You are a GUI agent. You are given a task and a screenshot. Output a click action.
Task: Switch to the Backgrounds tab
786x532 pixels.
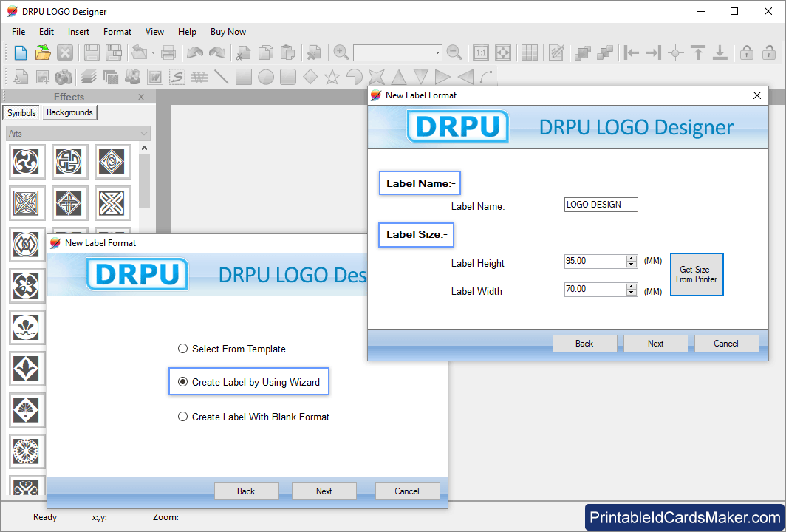pos(69,112)
